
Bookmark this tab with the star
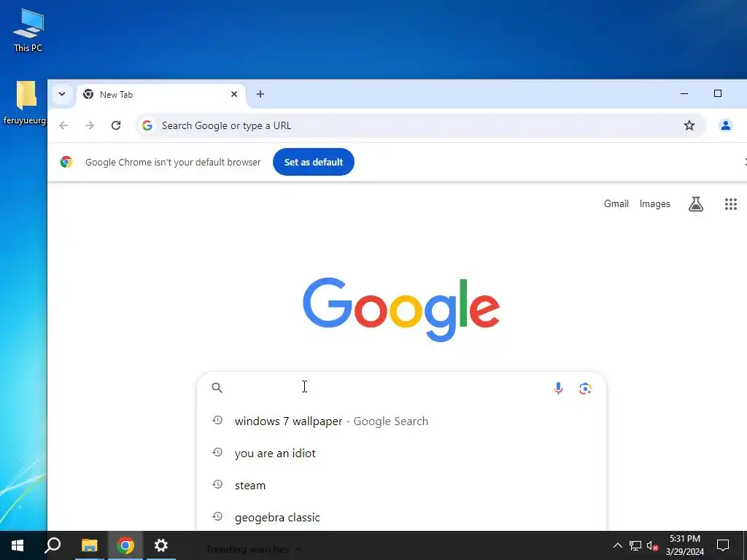[689, 125]
